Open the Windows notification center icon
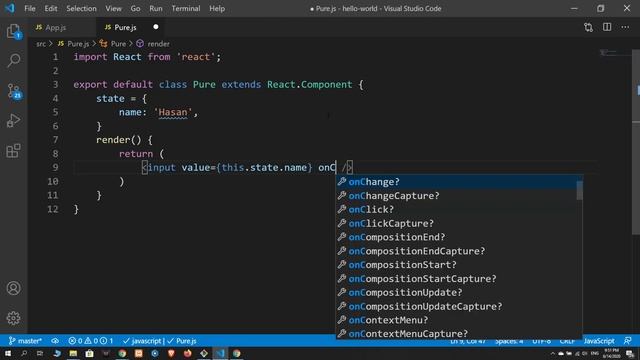This screenshot has height=360, width=640. point(630,353)
